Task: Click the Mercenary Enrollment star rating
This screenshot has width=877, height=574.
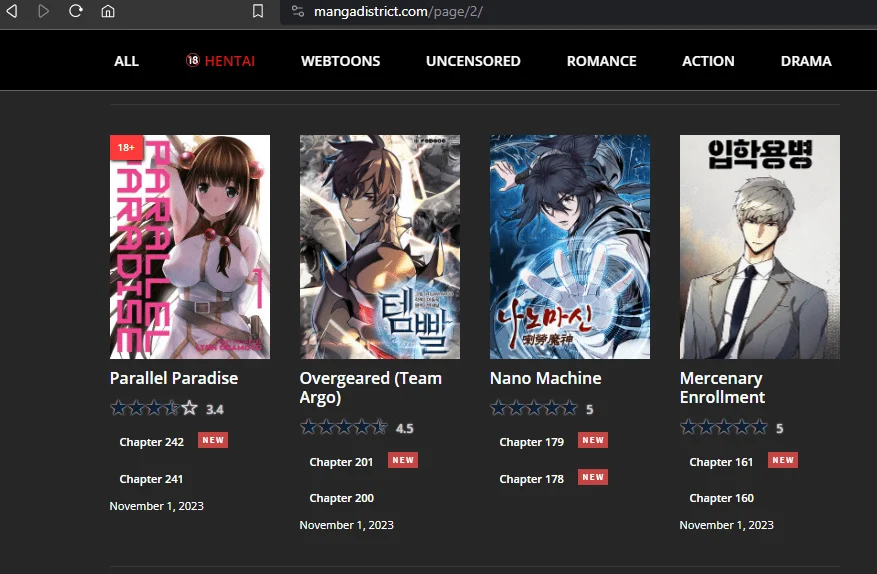Action: pos(724,427)
